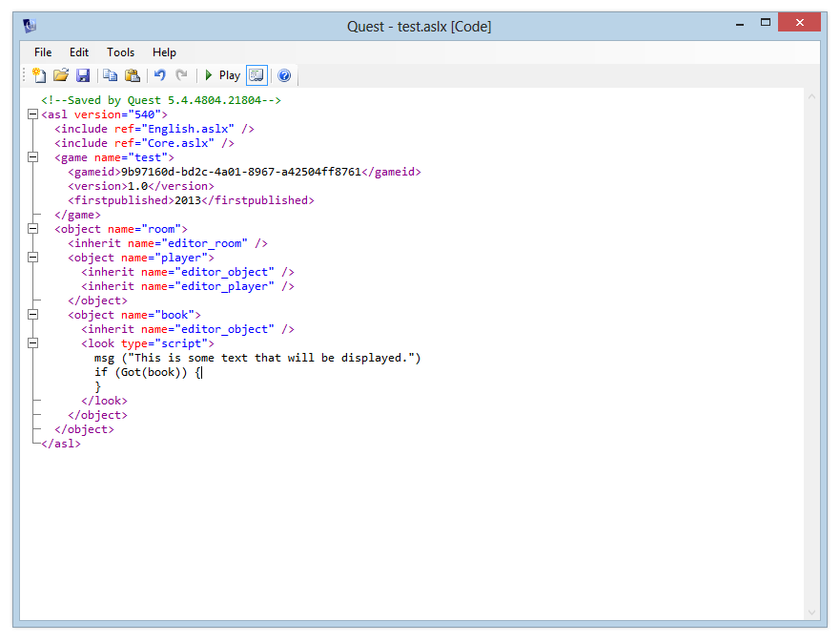Click the vertical scrollbar down arrow
The image size is (840, 642).
[x=811, y=611]
